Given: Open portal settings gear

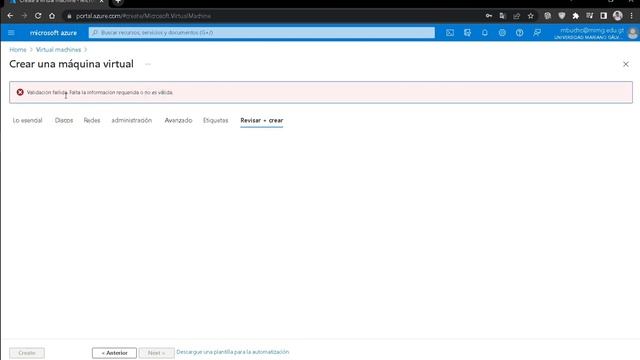Looking at the screenshot, I should pyautogui.click(x=502, y=33).
